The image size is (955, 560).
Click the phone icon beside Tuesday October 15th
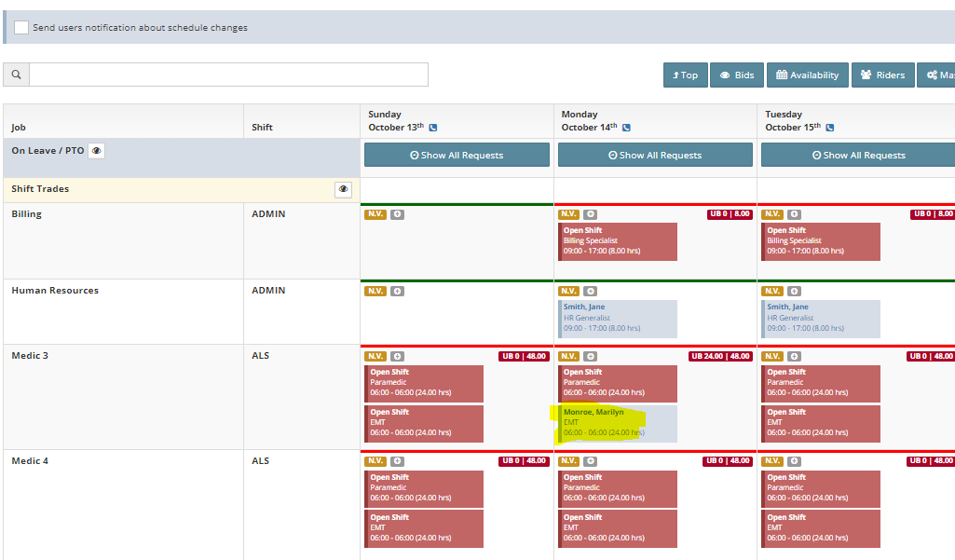[829, 128]
